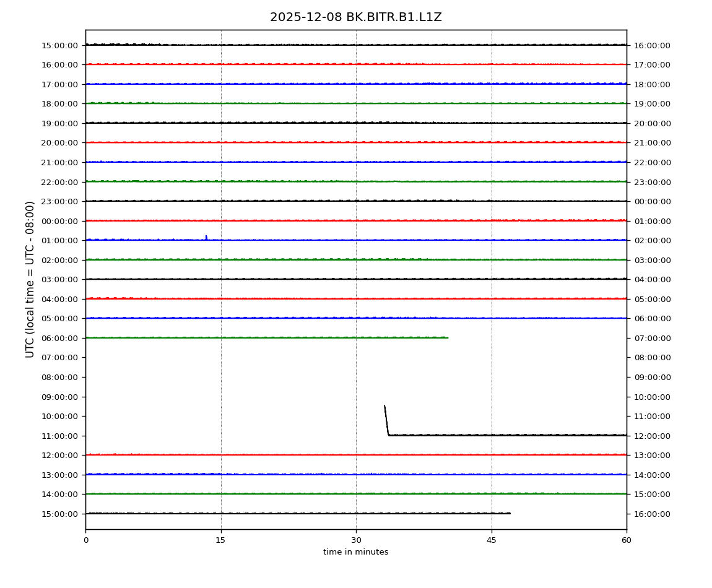Click the left-axis "19:00:00" time label
Viewport: 712px width, 588px height.
point(59,123)
